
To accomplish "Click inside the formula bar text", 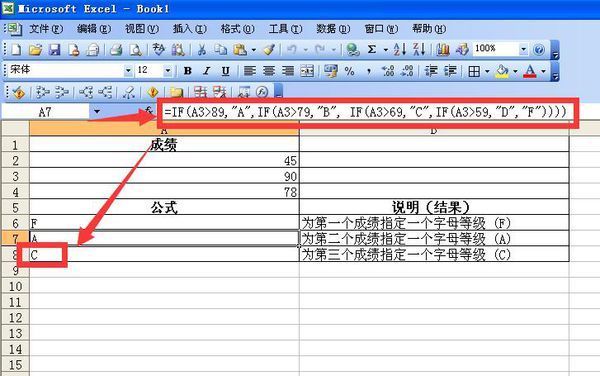I will coord(365,112).
